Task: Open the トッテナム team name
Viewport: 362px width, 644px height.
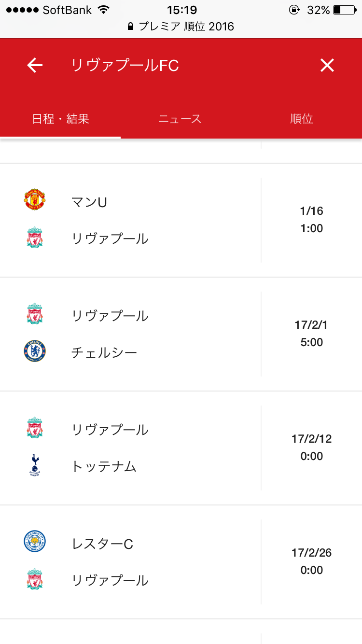Action: pos(104,466)
